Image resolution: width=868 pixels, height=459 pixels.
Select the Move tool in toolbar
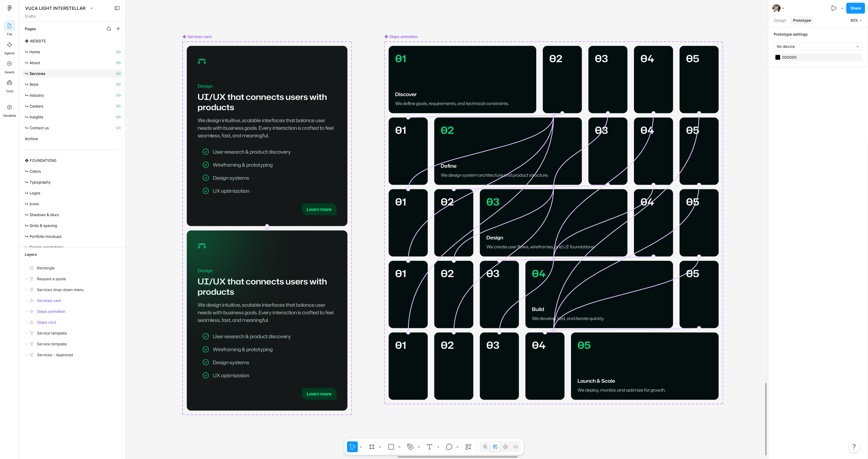352,447
